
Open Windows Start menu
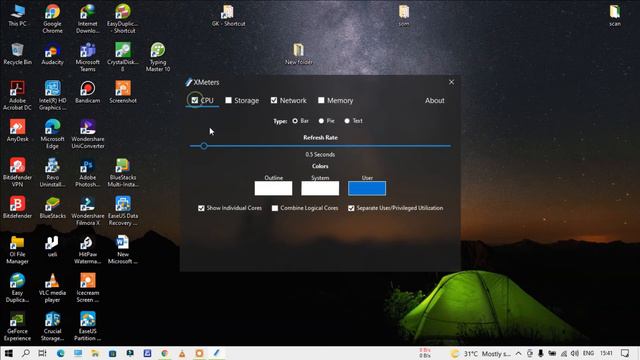point(8,353)
